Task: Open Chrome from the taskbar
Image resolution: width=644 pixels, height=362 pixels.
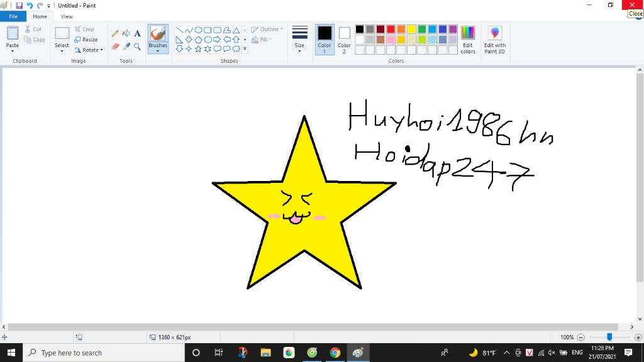Action: tap(335, 353)
